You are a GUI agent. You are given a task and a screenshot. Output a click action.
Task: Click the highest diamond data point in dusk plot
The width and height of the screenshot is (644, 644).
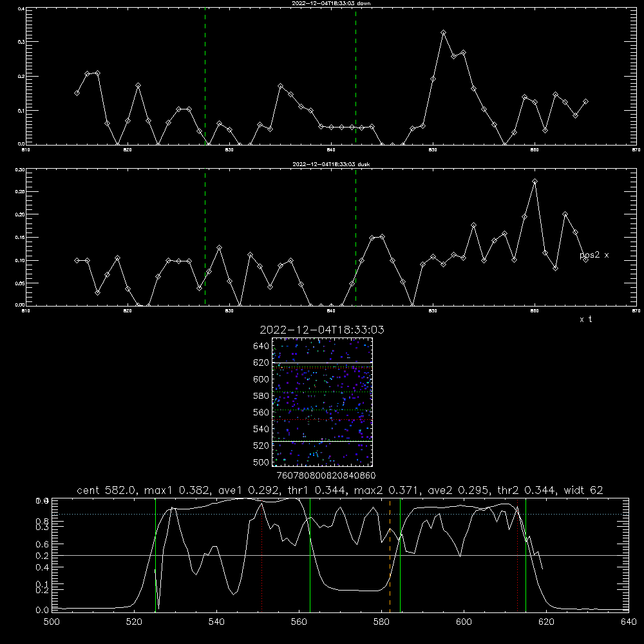(x=535, y=181)
